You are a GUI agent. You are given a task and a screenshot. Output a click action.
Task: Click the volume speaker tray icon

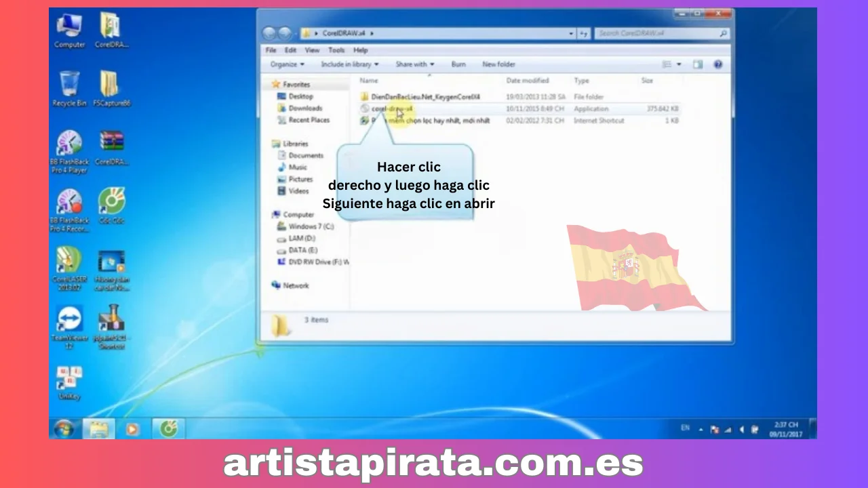[x=742, y=429]
